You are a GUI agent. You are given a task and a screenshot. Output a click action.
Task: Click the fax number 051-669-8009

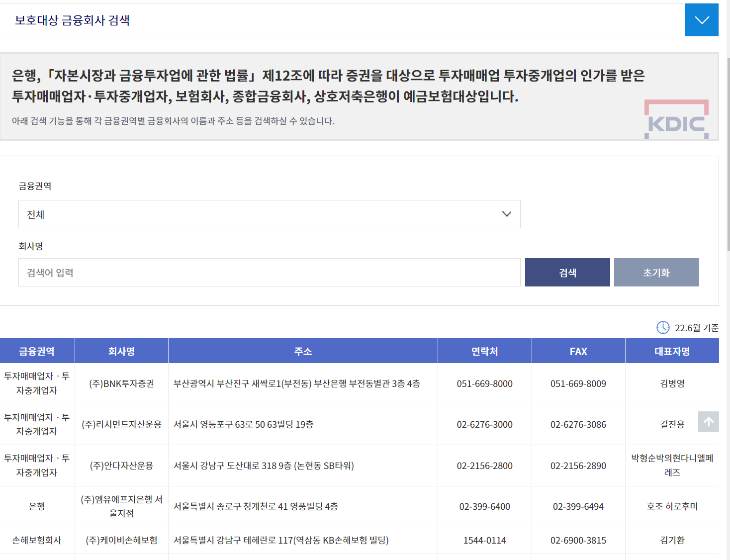578,383
